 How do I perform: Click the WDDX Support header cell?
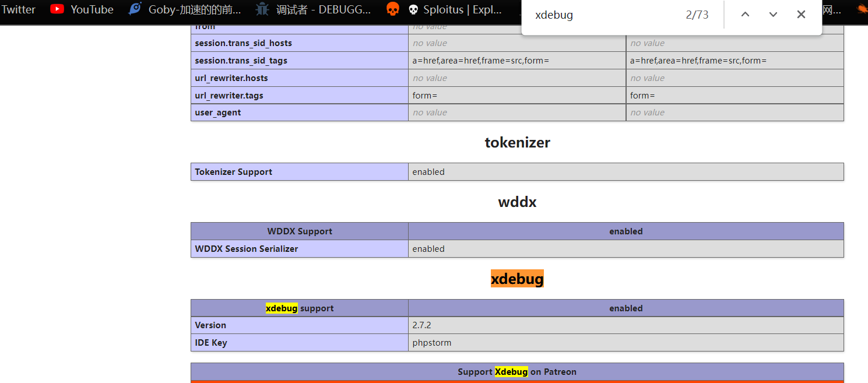(300, 231)
